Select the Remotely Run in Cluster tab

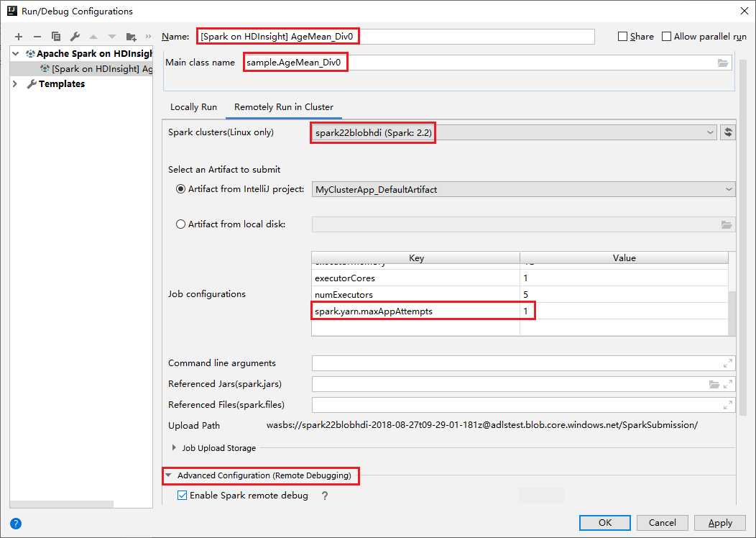pos(283,107)
